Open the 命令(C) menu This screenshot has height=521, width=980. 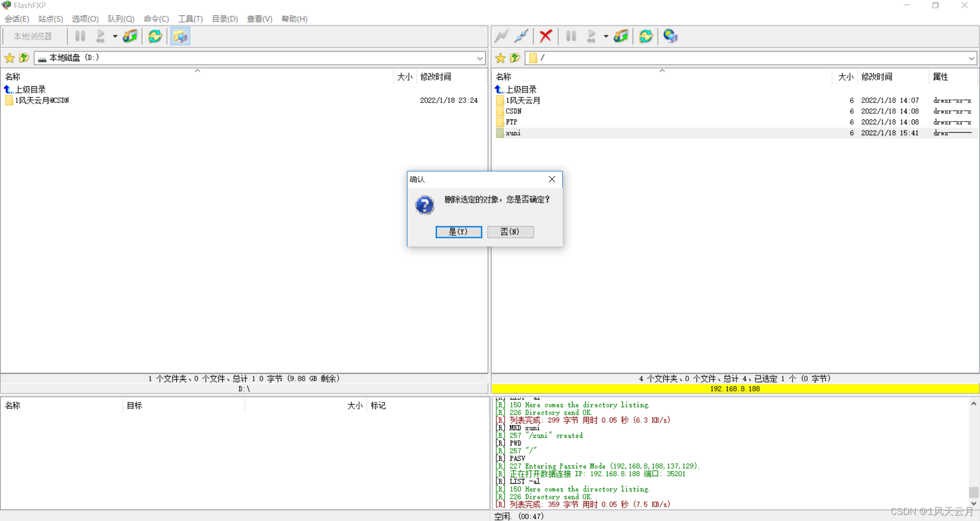[x=156, y=19]
